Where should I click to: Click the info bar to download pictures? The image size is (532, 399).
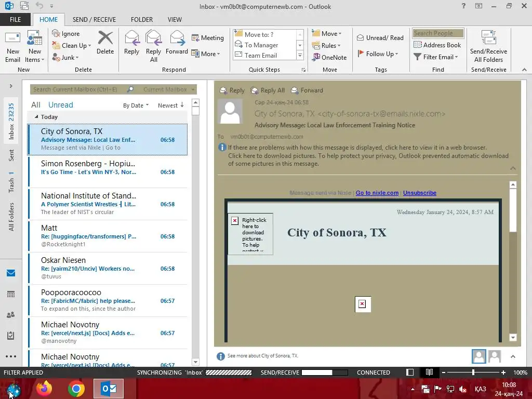[368, 160]
